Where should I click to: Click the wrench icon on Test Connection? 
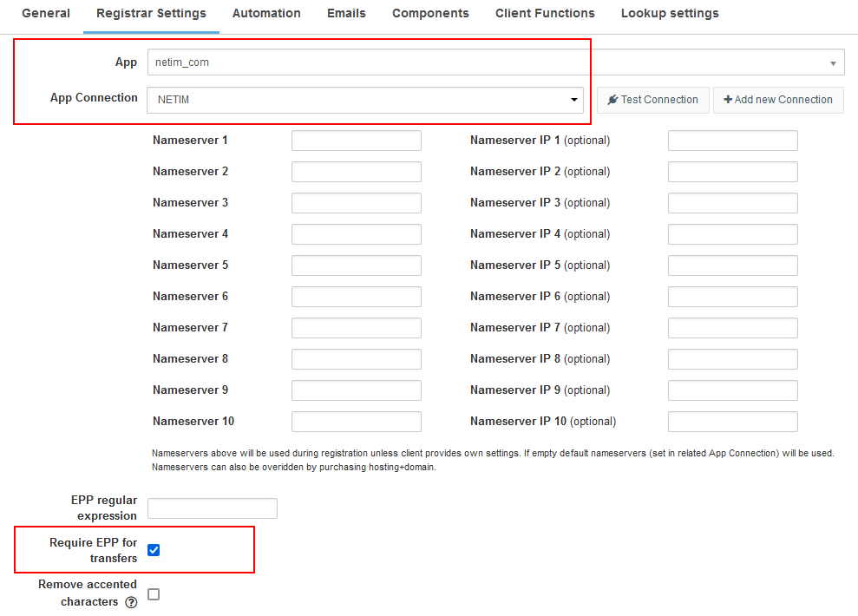pos(612,100)
